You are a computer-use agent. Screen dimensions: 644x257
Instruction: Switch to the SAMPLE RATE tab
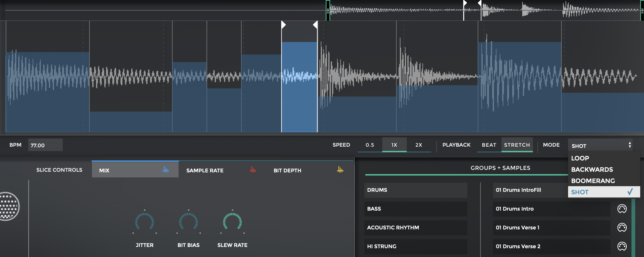pyautogui.click(x=205, y=170)
